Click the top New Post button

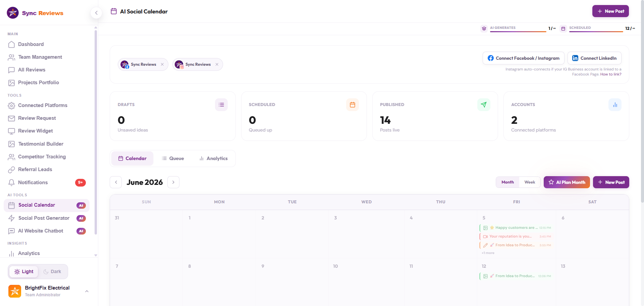[610, 11]
